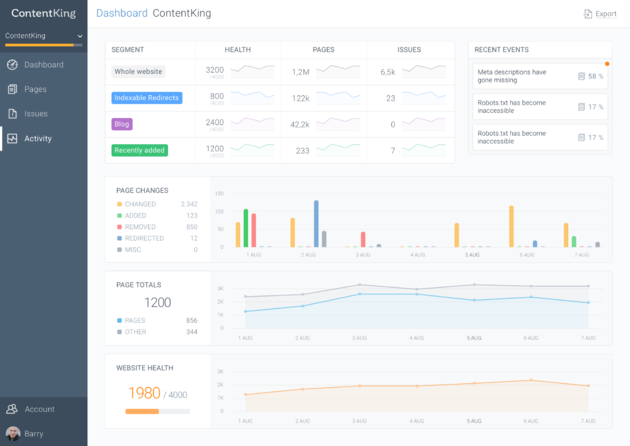Open the Meta descriptions have gone missing event
Screen dimensions: 630x446
coord(540,76)
